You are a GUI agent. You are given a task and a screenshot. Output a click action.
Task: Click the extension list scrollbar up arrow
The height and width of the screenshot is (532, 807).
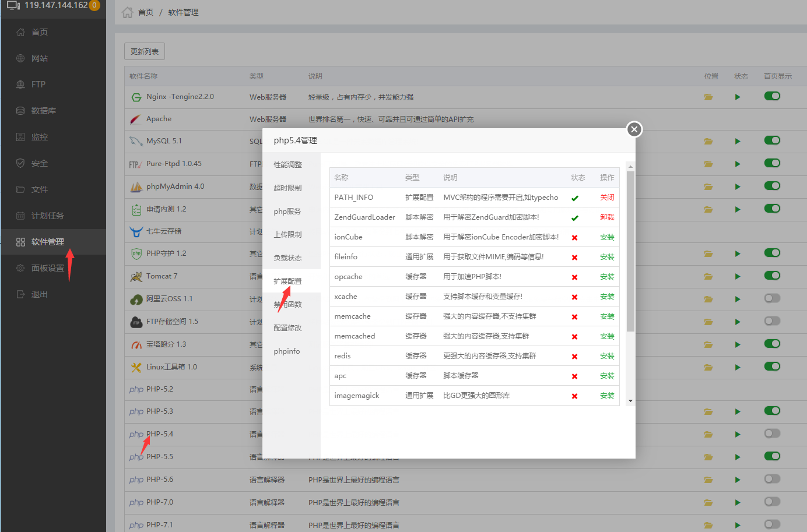[630, 167]
